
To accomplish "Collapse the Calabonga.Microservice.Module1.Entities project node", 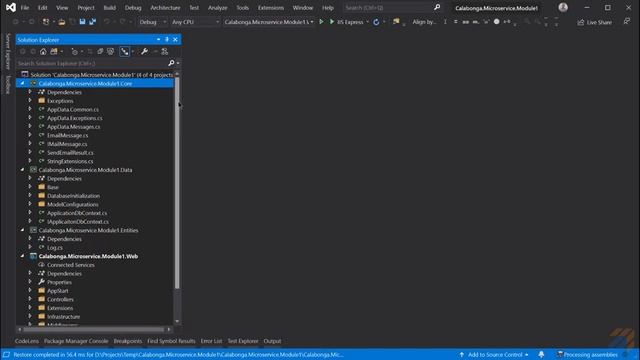I will (22, 230).
